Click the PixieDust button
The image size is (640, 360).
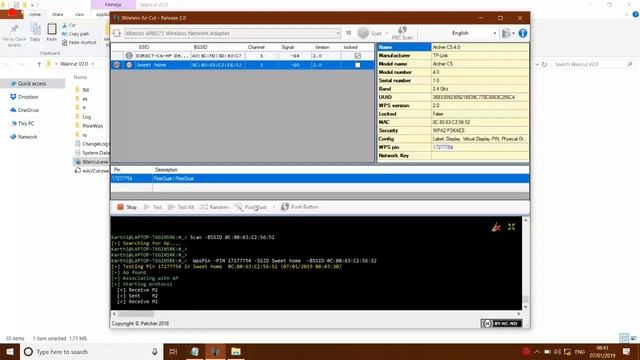251,207
